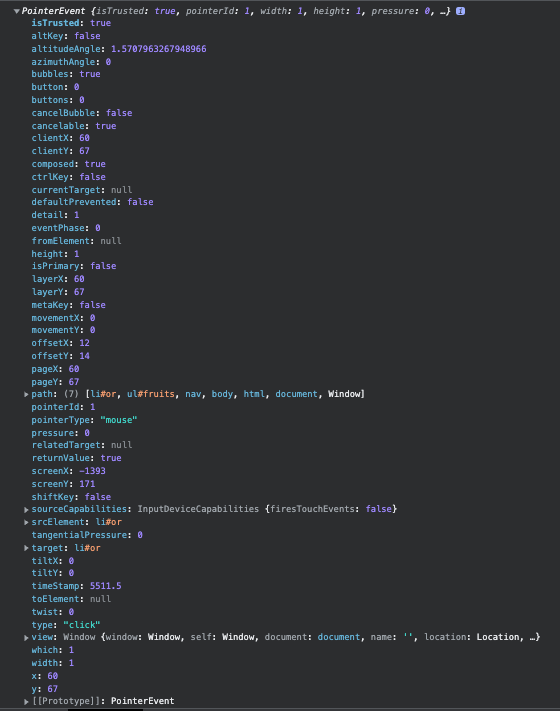
Task: Select pointerId: 1 property row
Action: [63, 407]
